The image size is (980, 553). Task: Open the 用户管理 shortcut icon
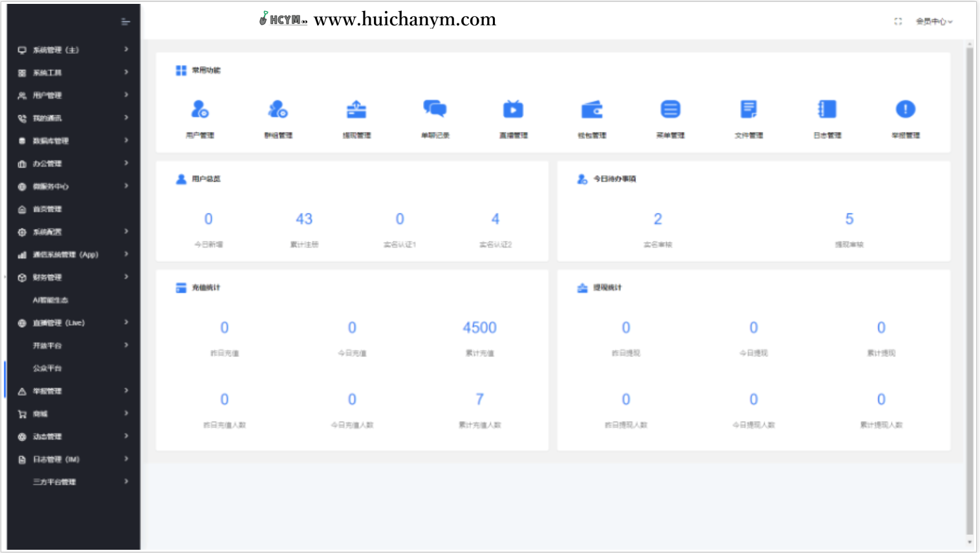pos(200,110)
